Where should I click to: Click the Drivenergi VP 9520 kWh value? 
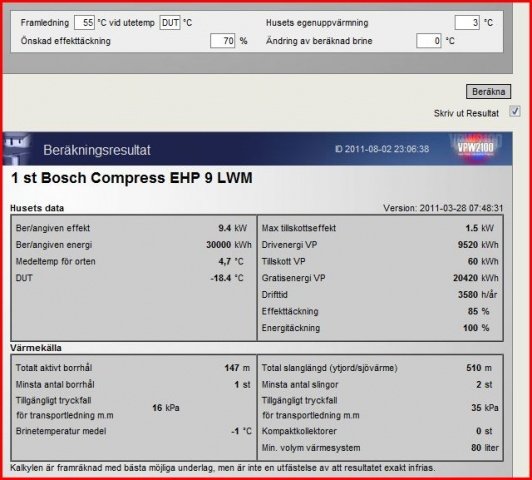coord(478,245)
